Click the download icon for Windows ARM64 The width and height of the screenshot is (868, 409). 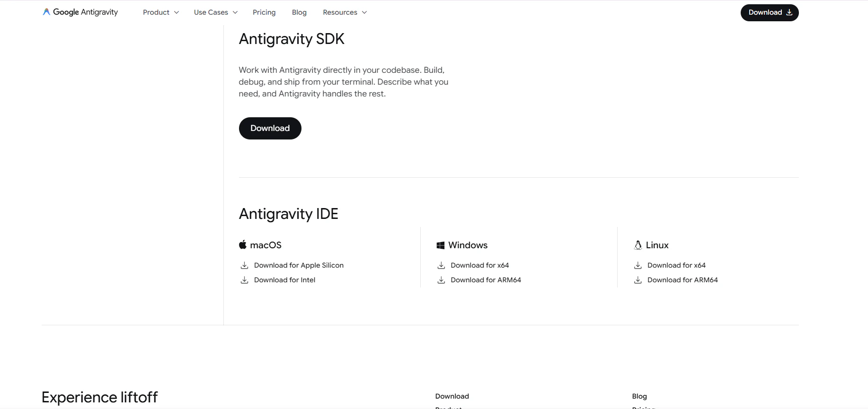441,280
